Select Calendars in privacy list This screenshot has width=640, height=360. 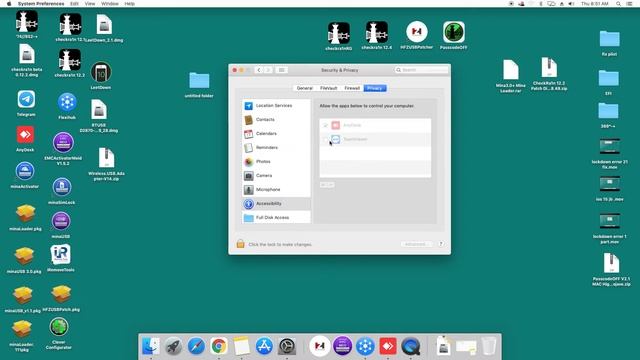coord(276,133)
